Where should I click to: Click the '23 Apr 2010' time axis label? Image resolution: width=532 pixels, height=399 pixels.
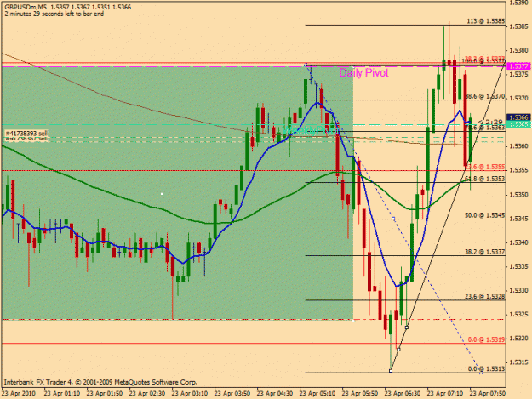(19, 394)
